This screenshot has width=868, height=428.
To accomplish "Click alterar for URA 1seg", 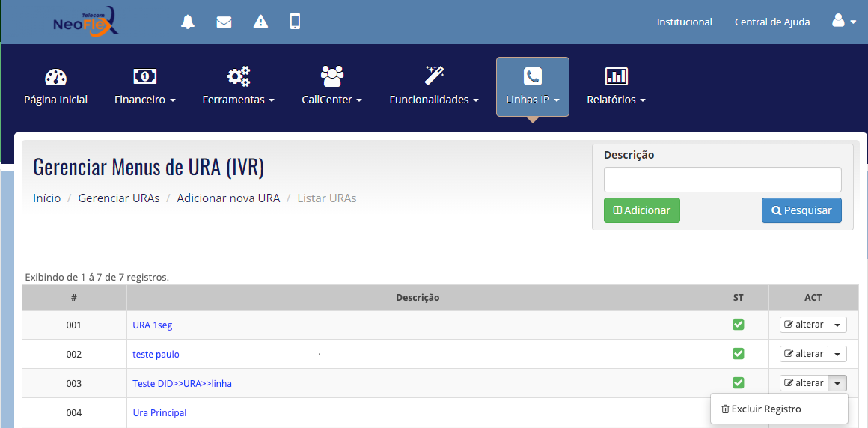I will point(804,325).
